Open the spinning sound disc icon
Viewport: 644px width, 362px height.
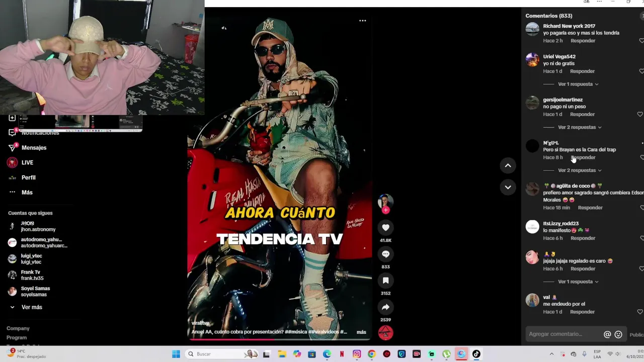(x=385, y=333)
